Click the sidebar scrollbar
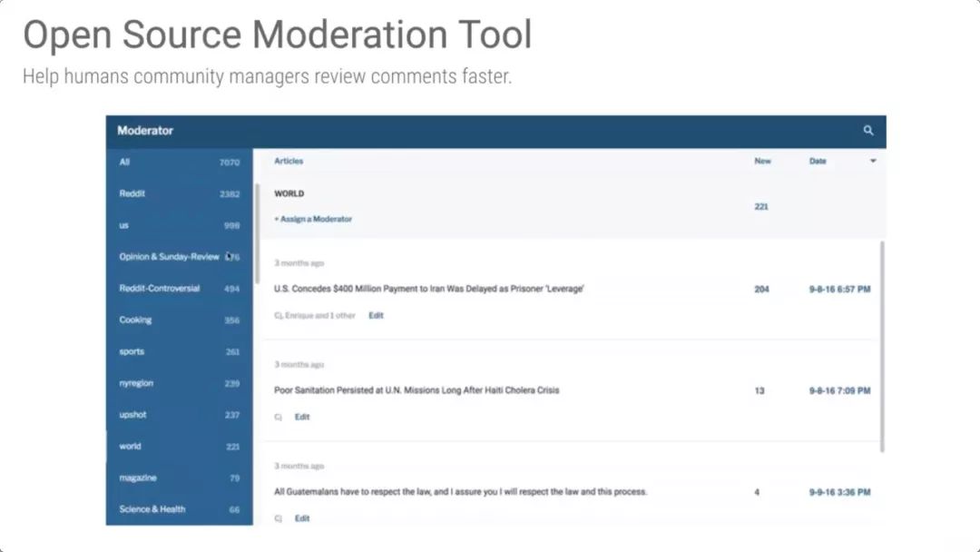Viewport: 980px width, 552px height. 257,233
